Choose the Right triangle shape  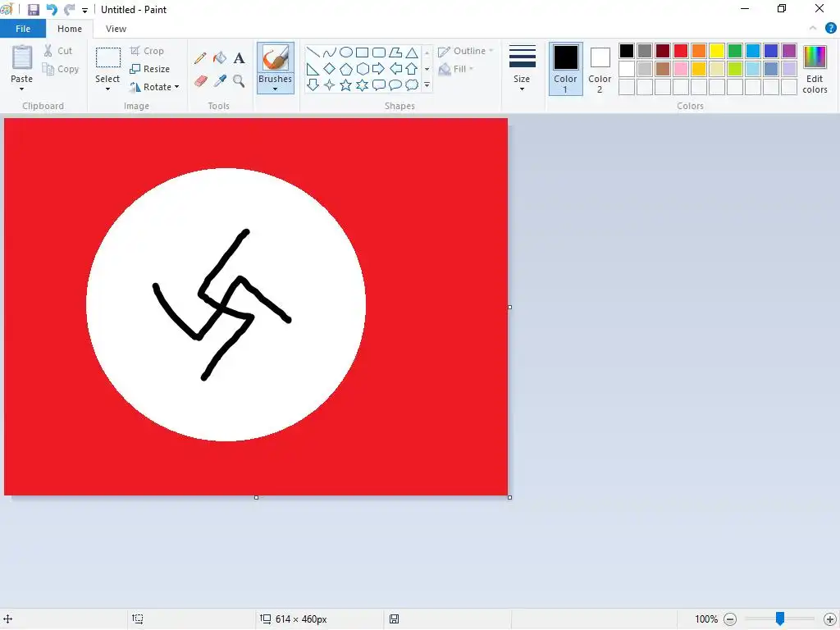[313, 69]
